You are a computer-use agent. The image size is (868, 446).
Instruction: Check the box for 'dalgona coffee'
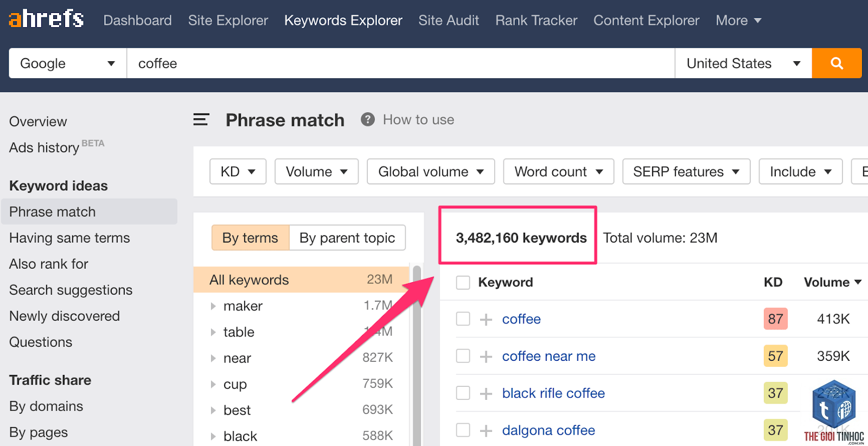[x=463, y=430]
